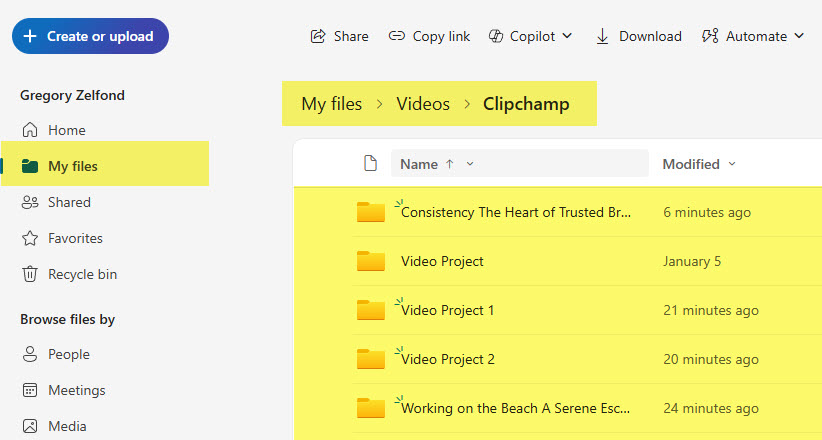Expand the Automate dropdown chevron
Screen dimensions: 822x440
[x=799, y=36]
